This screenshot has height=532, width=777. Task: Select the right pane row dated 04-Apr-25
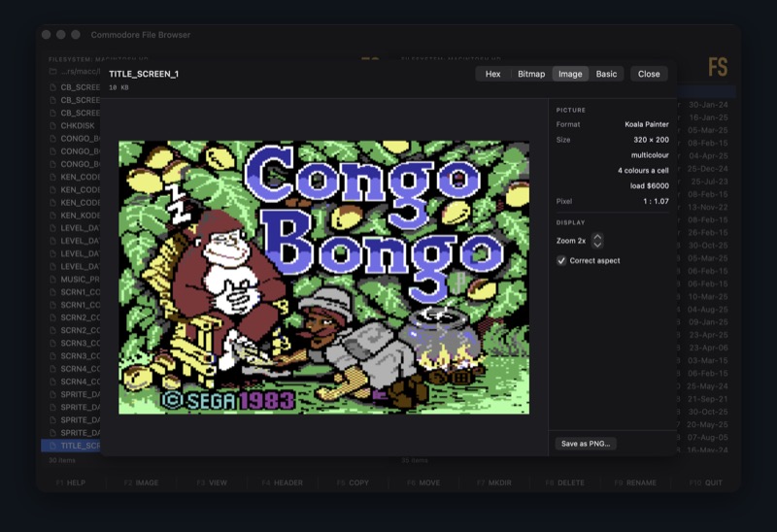706,155
